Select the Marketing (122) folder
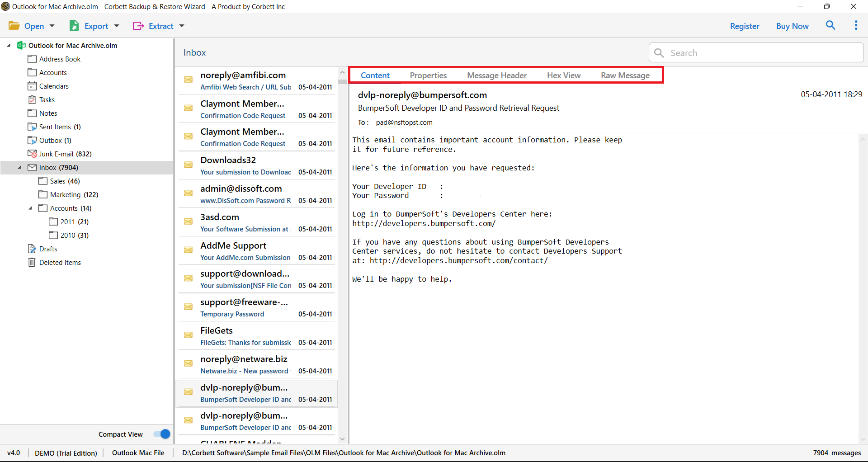This screenshot has height=462, width=868. [x=68, y=194]
